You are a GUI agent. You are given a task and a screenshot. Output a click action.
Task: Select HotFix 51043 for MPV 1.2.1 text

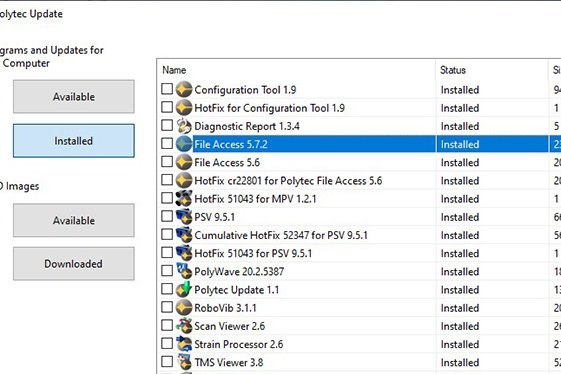[x=255, y=199]
